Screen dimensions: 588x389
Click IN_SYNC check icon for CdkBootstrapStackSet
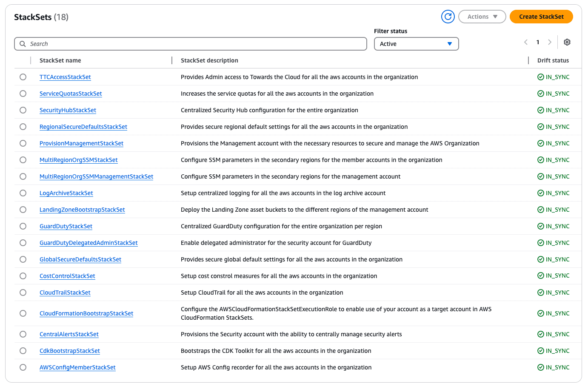[541, 351]
